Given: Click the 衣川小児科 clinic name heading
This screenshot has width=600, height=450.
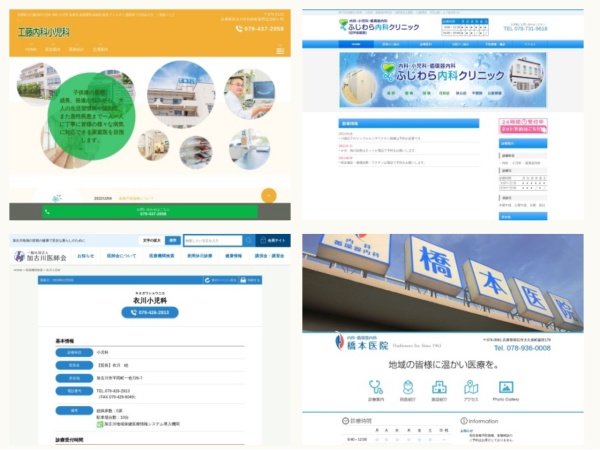Looking at the screenshot, I should point(150,300).
